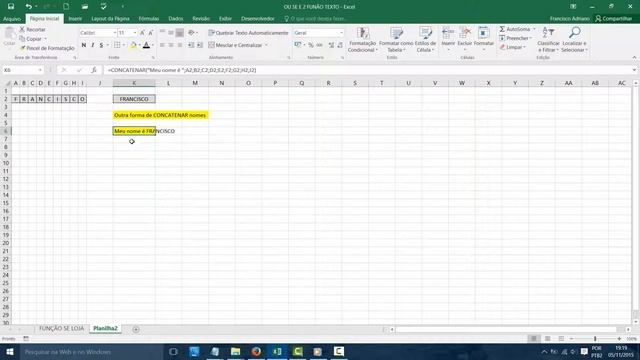Click Mesclar e Centralizar
The image size is (640, 360).
pyautogui.click(x=235, y=45)
